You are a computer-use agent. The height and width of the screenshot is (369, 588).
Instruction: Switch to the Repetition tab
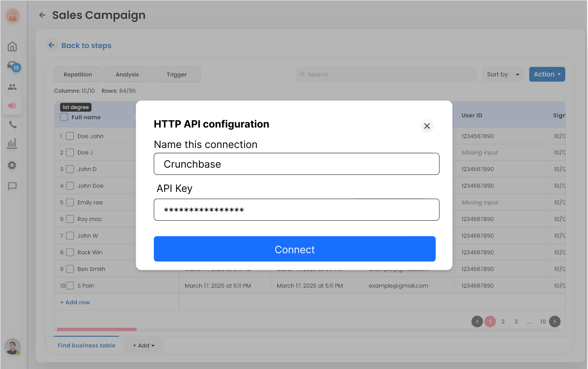78,75
